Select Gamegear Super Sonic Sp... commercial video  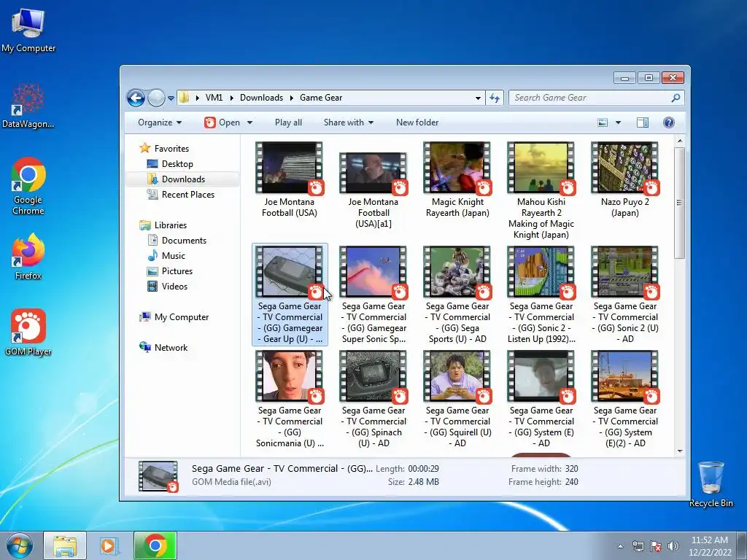point(373,295)
